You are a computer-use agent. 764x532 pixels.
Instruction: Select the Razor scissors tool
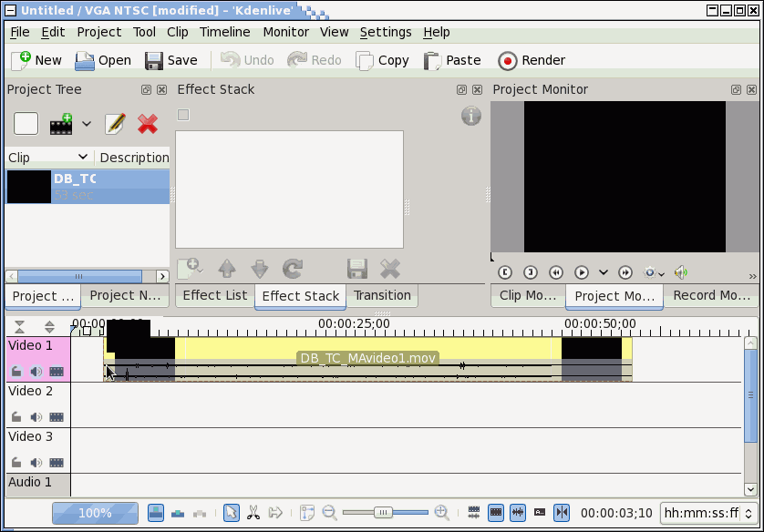[x=253, y=513]
